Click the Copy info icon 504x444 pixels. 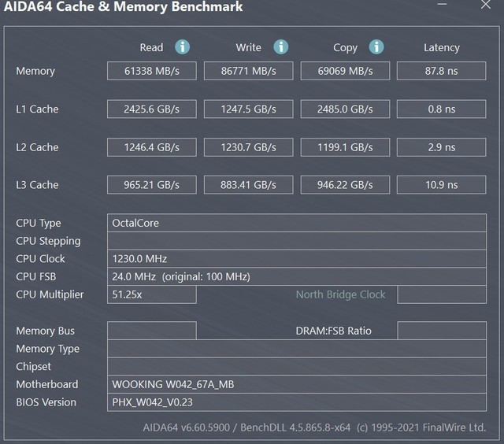(376, 47)
